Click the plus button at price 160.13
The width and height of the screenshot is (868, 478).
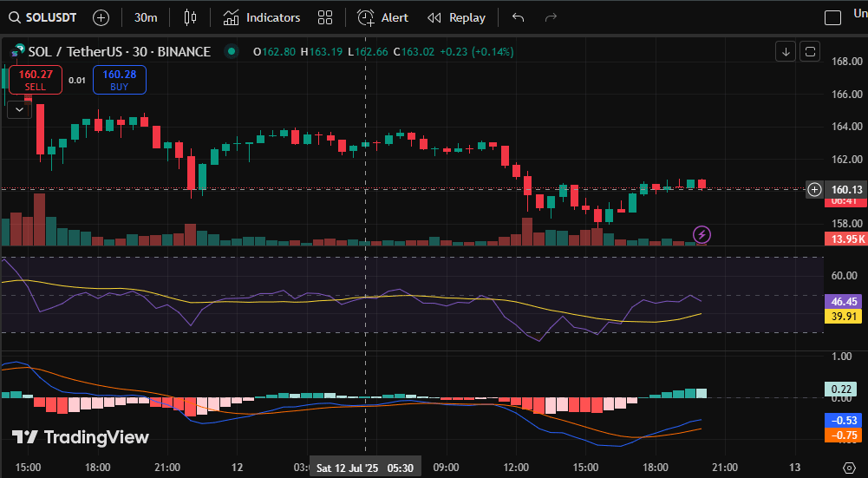coord(814,189)
